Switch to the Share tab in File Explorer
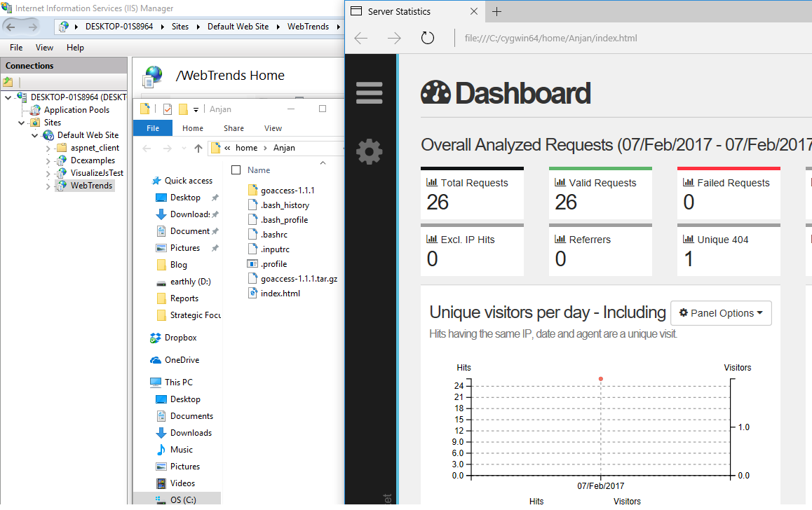The height and width of the screenshot is (510, 812). coord(234,128)
